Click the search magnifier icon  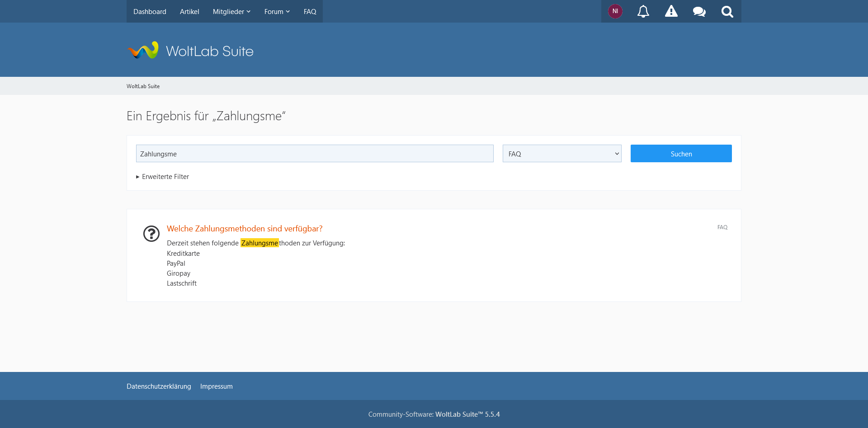(727, 11)
